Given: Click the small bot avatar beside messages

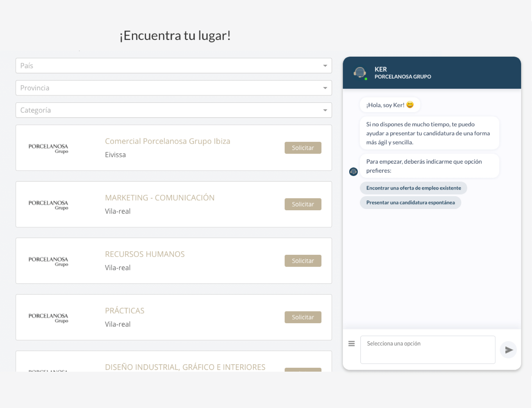Looking at the screenshot, I should tap(353, 172).
